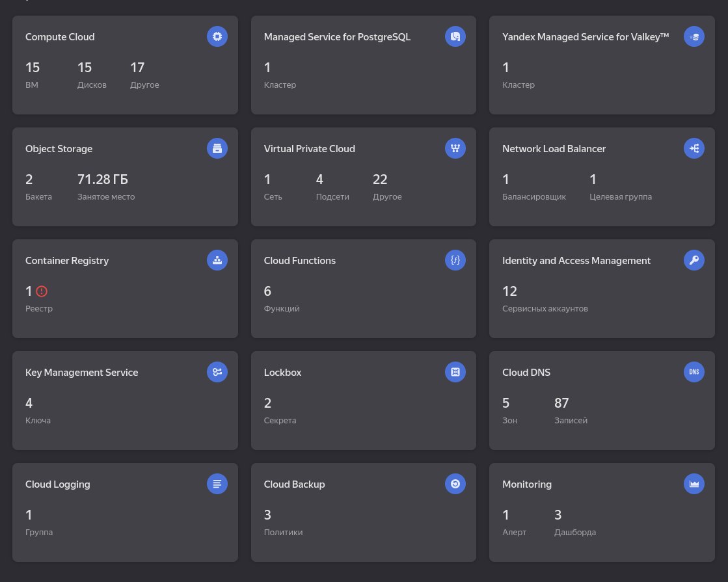Viewport: 728px width, 582px height.
Task: Open the Cloud Backup title
Action: 294,484
